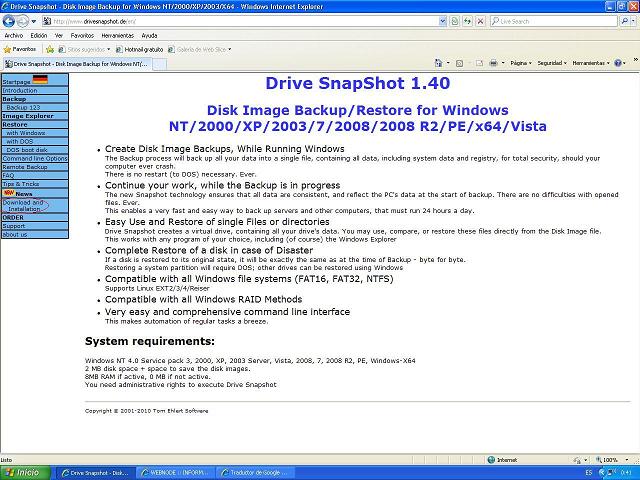640x480 pixels.
Task: Open Sitios sugeridos dropdown
Action: click(84, 49)
